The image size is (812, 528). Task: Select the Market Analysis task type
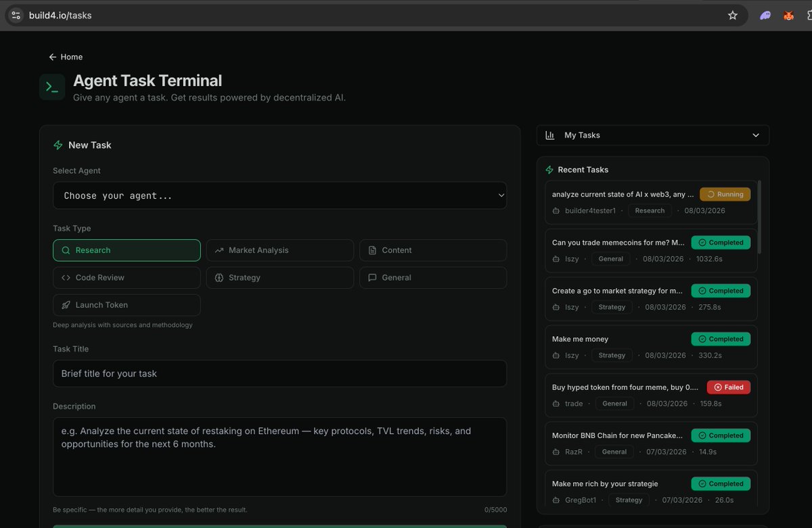point(279,250)
